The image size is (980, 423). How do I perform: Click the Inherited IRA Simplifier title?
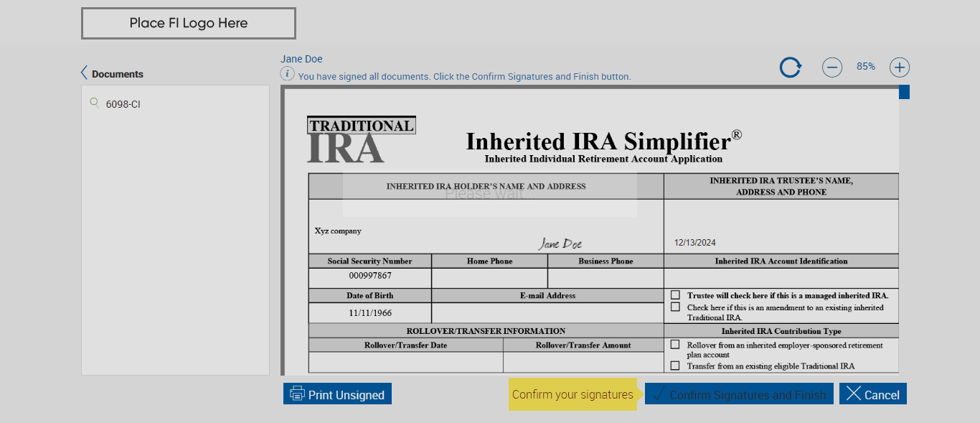(603, 140)
